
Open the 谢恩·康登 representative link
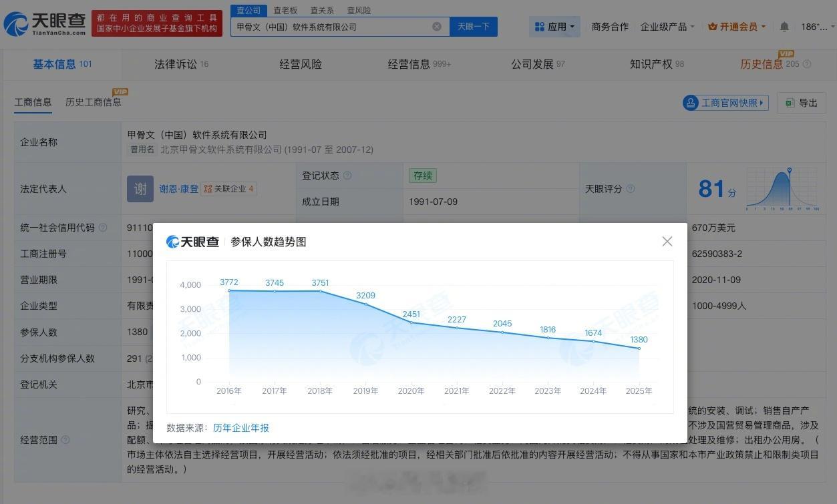point(178,189)
